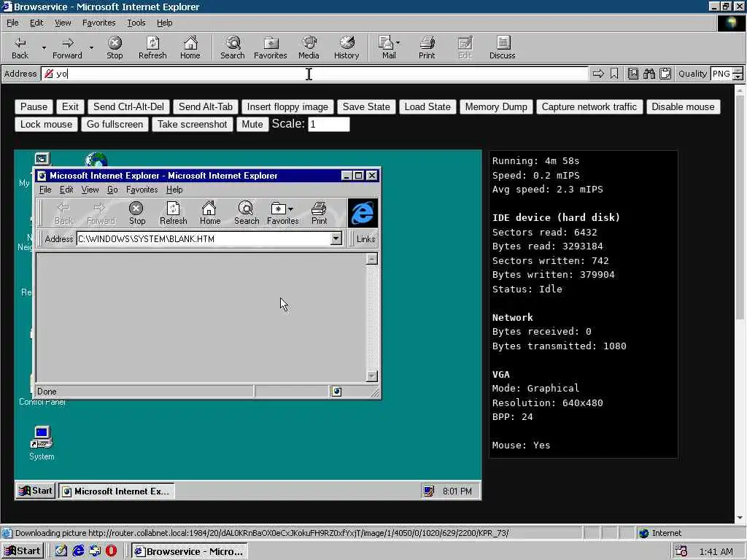Click the binoculars find icon

click(x=649, y=74)
